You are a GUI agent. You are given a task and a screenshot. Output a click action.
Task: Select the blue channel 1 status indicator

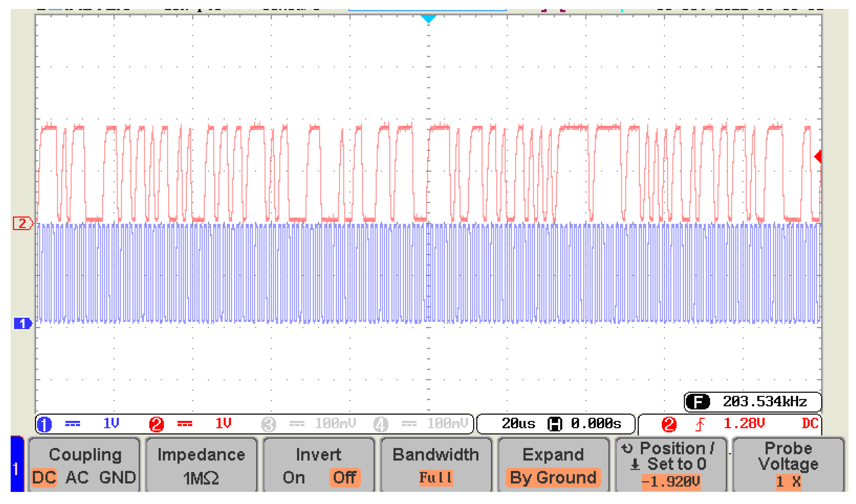pos(44,424)
